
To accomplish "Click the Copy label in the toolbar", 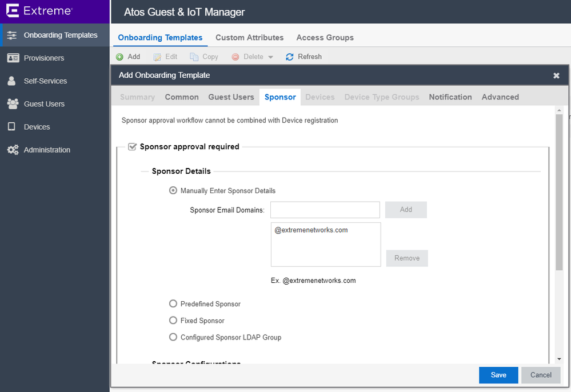I will (210, 57).
